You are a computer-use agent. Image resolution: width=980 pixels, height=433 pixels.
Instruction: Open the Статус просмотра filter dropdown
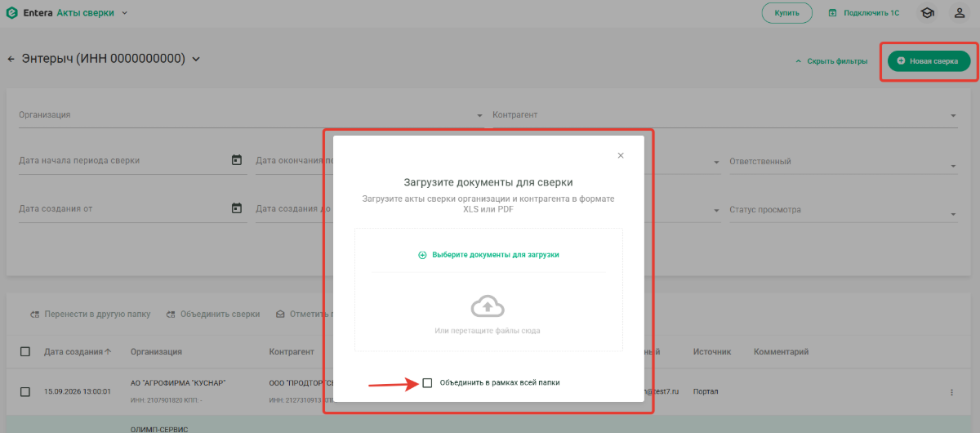tap(843, 210)
